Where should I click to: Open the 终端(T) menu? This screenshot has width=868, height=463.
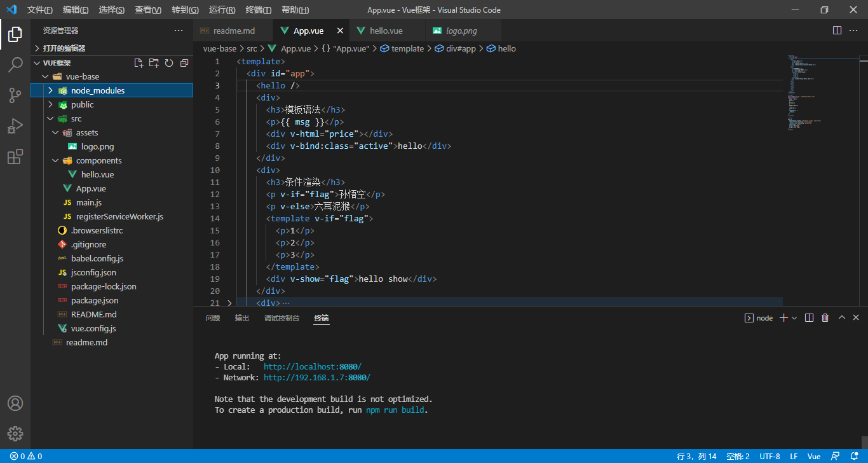coord(258,10)
